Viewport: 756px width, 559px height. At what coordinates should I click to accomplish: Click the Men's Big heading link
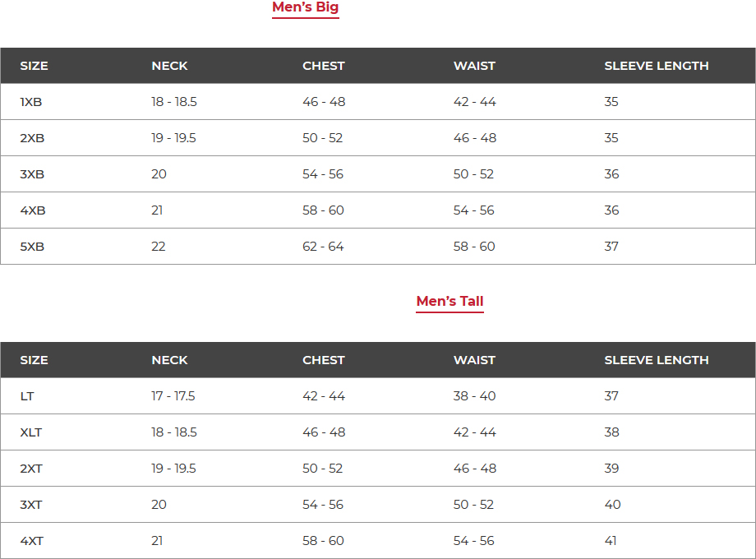tap(305, 8)
